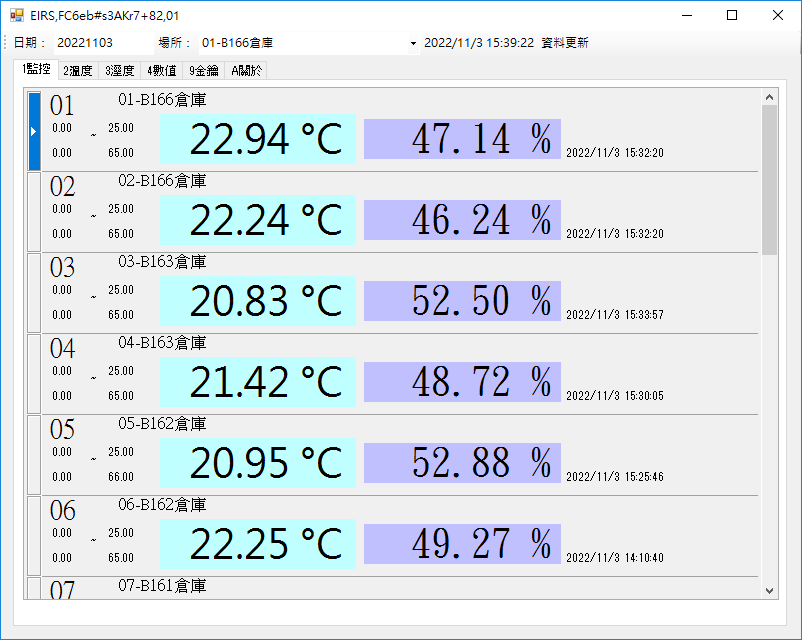The image size is (802, 640).
Task: Click the row selector for sensor 06
Action: pos(33,536)
